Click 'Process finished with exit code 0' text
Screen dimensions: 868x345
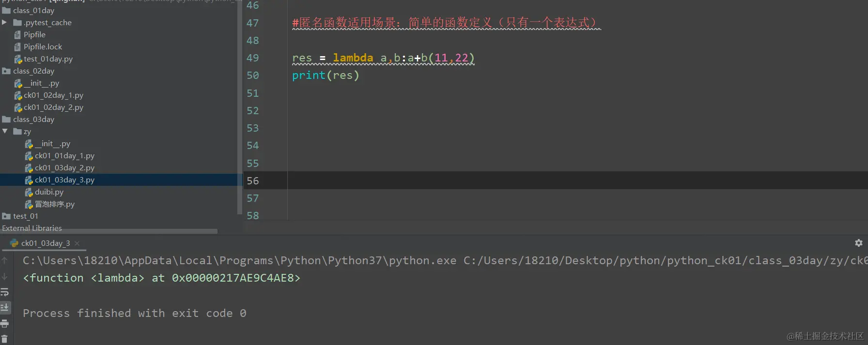click(135, 313)
